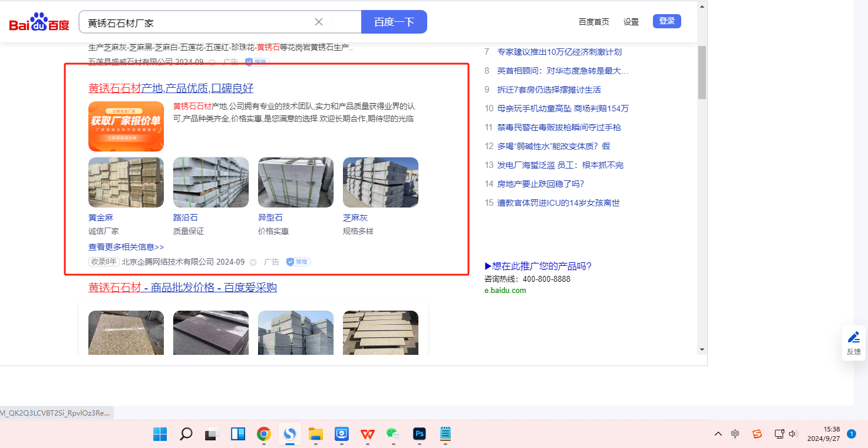Switch to Sogou browser on the taskbar
Image resolution: width=868 pixels, height=448 pixels.
[289, 434]
